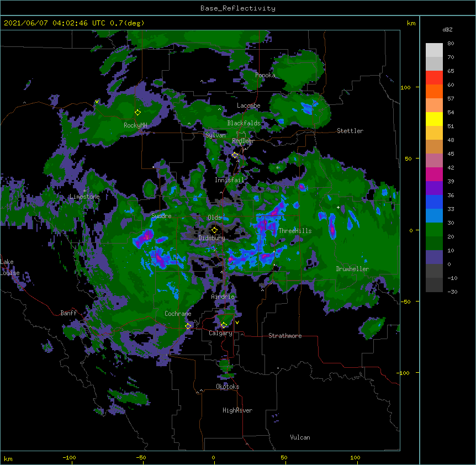Click the yellow diamond marker above RockyMH
476x465 pixels.
coord(137,113)
